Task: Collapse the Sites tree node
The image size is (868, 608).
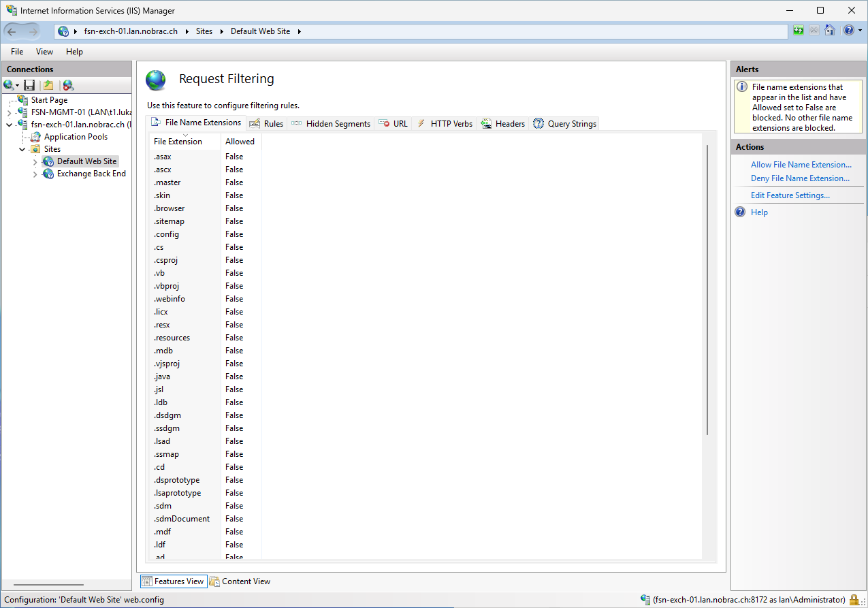Action: point(22,149)
